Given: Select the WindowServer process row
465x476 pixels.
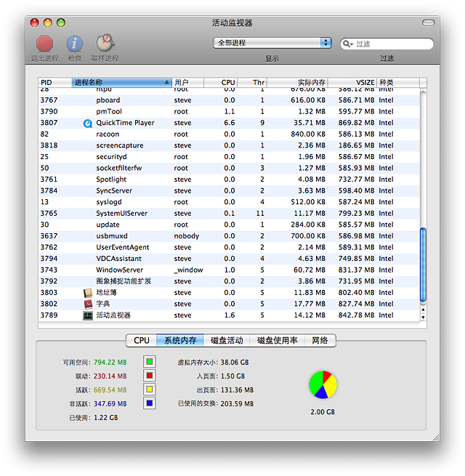Looking at the screenshot, I should point(229,270).
